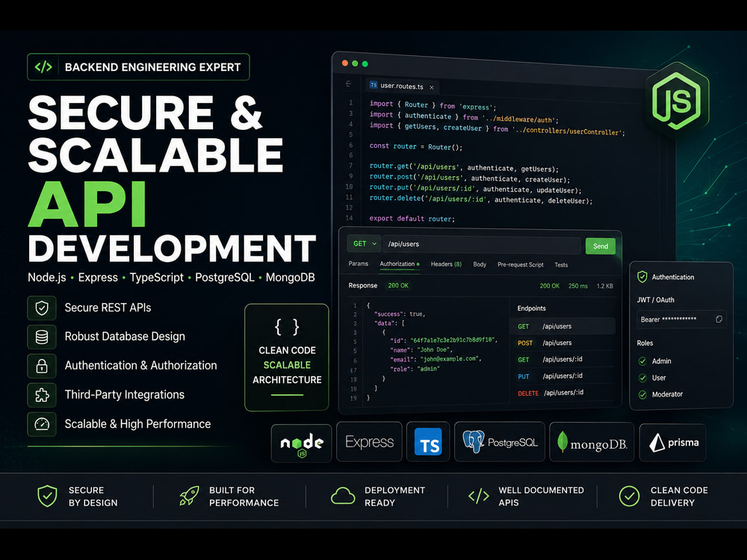This screenshot has width=747, height=560.
Task: Click the /api/users URL input field
Action: coord(481,244)
